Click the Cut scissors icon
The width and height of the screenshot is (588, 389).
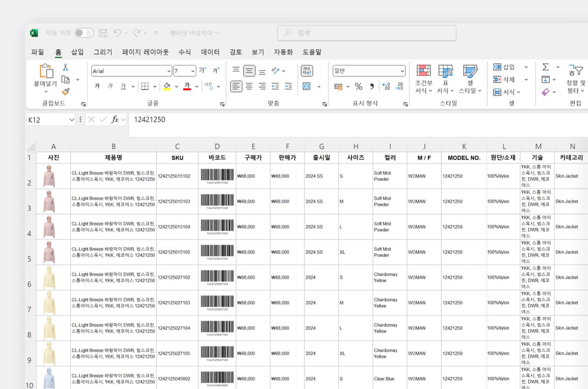tap(66, 68)
